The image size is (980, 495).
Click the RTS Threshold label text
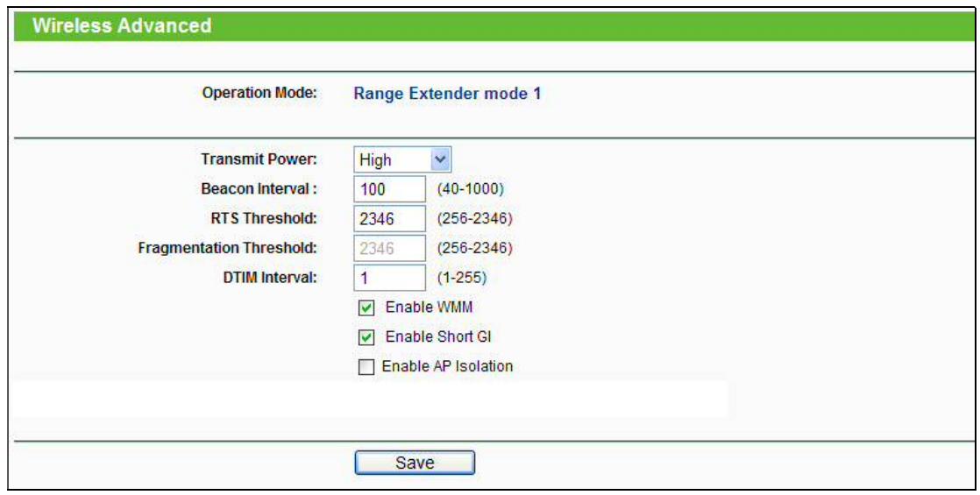(x=266, y=219)
